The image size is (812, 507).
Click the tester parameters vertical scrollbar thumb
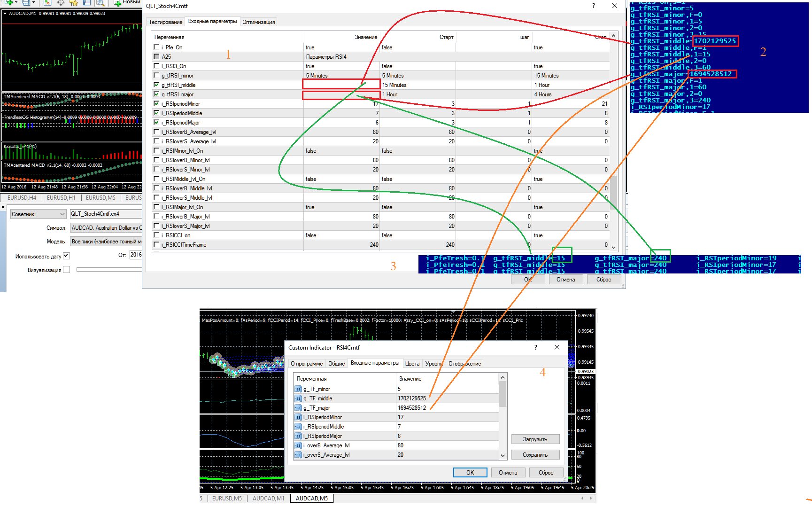613,193
